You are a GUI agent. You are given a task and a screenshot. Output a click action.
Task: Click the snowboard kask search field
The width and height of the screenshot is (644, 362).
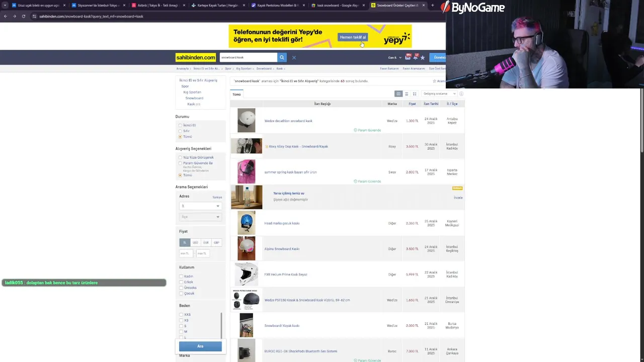click(248, 57)
